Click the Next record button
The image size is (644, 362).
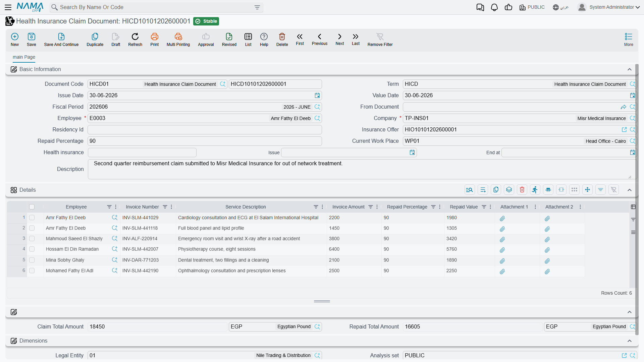click(x=340, y=39)
